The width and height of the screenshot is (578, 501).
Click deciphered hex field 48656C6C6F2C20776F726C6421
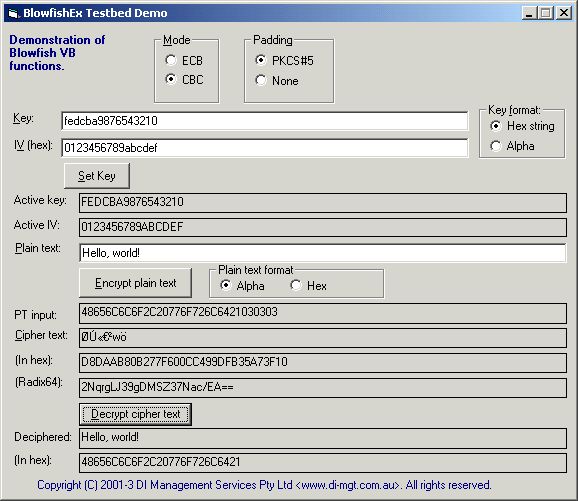(323, 462)
